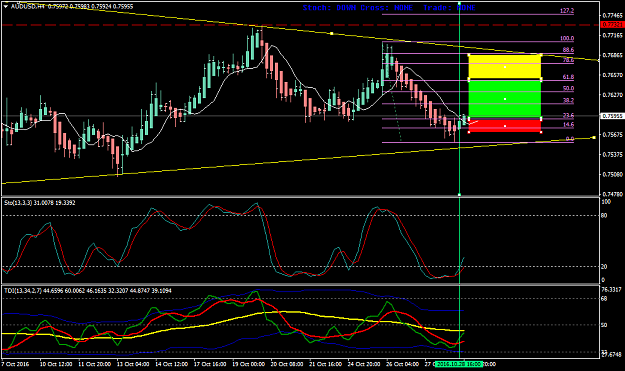Click the 0.75675 price axis label

612,135
